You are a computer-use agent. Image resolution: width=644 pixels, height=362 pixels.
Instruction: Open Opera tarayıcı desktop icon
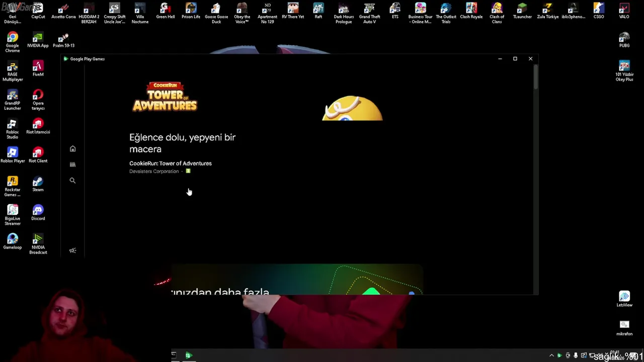[38, 100]
